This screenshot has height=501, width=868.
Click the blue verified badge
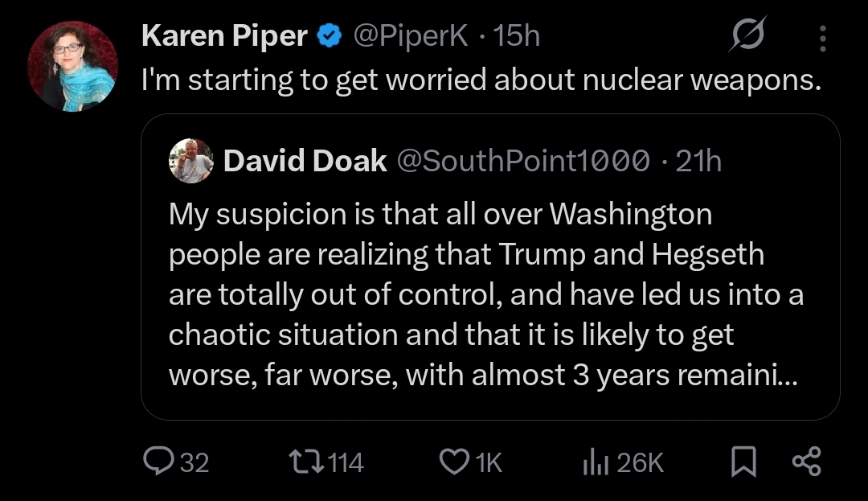327,36
